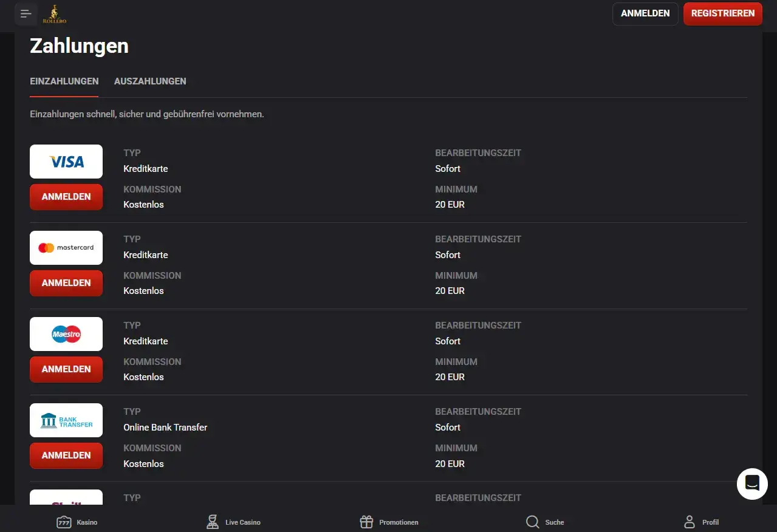Open Suche in bottom navigation
Viewport: 777px width, 532px height.
click(x=545, y=522)
